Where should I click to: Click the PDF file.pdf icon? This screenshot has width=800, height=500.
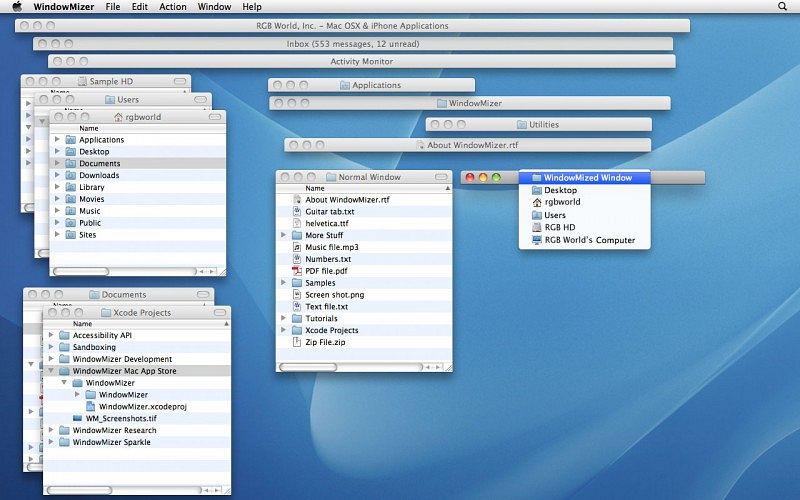(297, 271)
